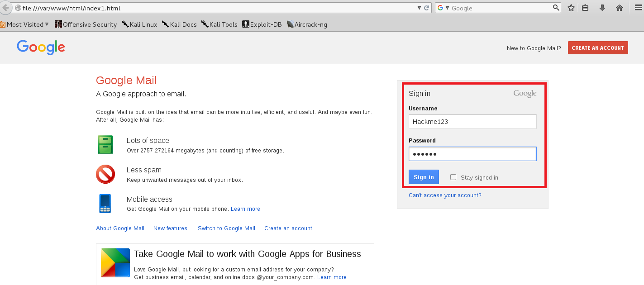
Task: Bookmark this page with the star icon
Action: pos(571,8)
